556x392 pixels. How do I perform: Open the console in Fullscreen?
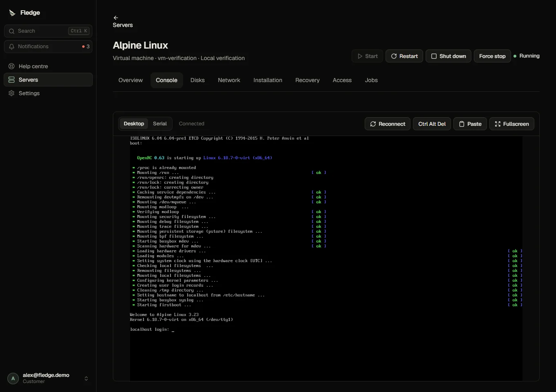click(512, 124)
